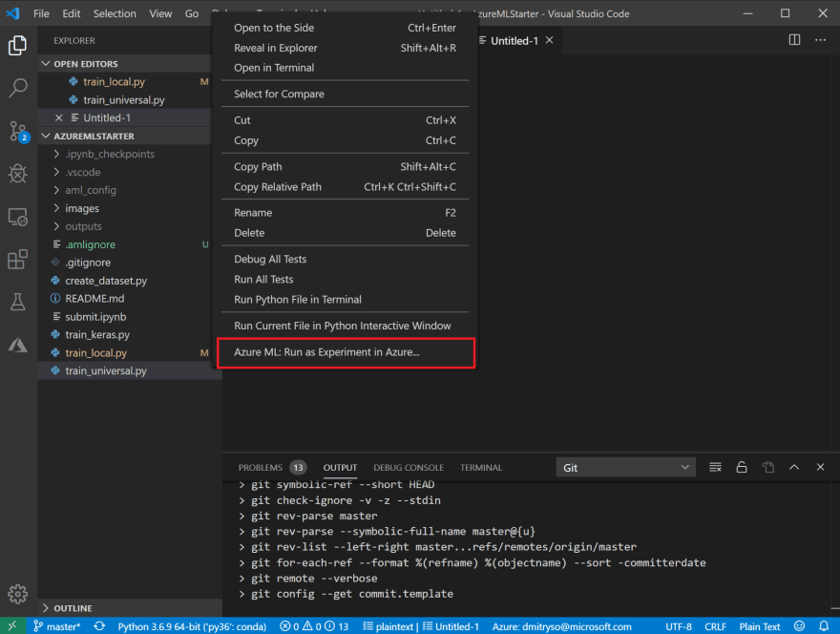This screenshot has width=840, height=634.
Task: Open the Search view in activity bar
Action: 18,88
